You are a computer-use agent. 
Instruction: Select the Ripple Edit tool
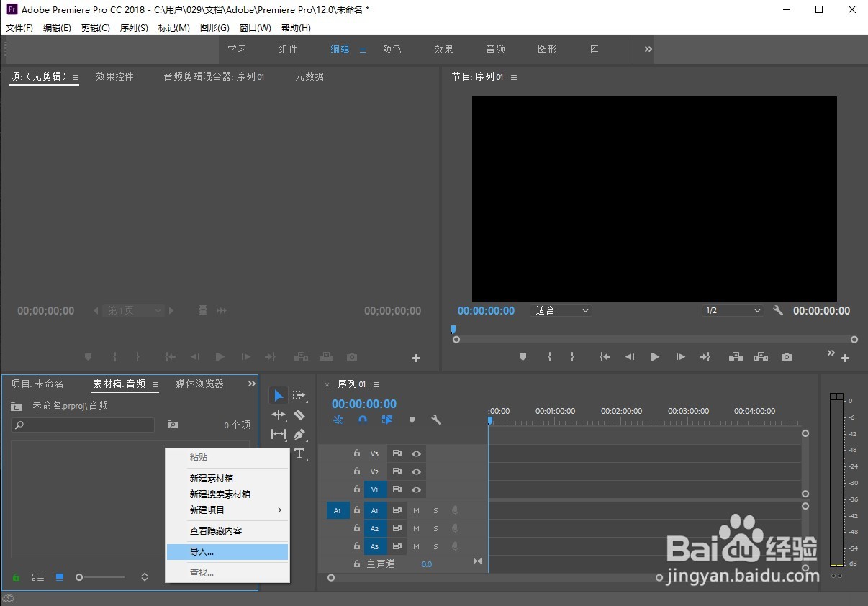tap(279, 415)
